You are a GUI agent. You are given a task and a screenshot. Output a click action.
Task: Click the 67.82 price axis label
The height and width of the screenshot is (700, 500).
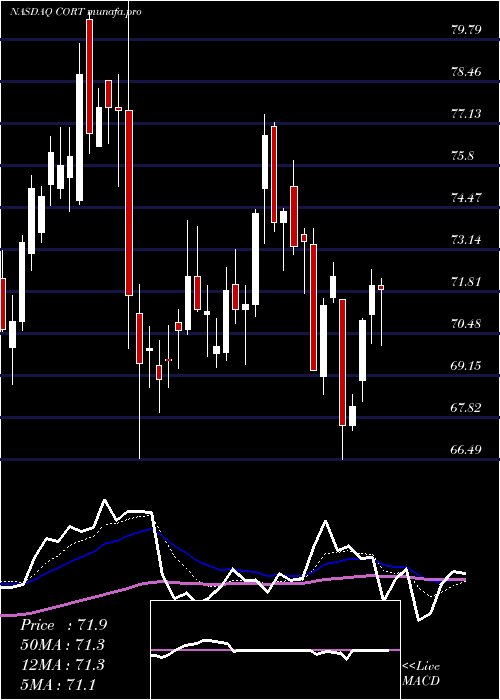pyautogui.click(x=466, y=408)
